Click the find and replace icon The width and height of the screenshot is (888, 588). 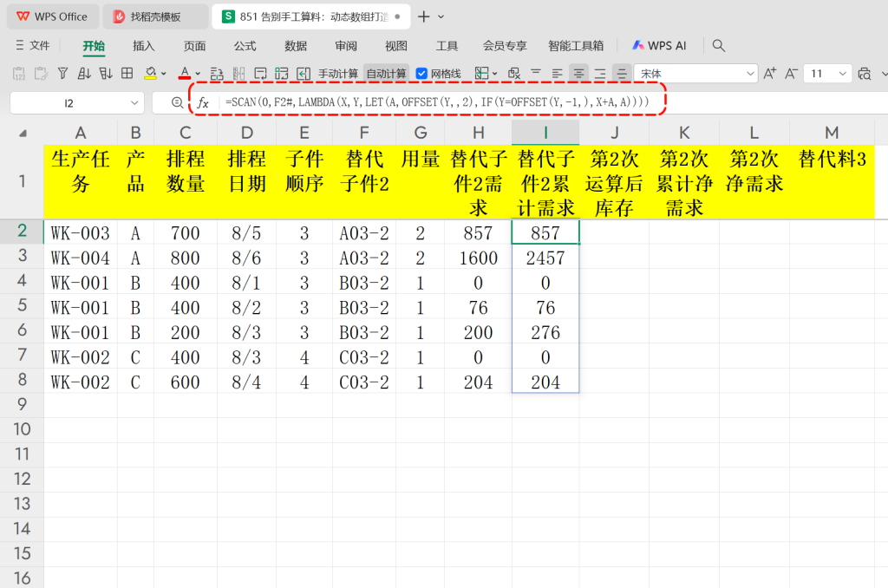coord(513,74)
